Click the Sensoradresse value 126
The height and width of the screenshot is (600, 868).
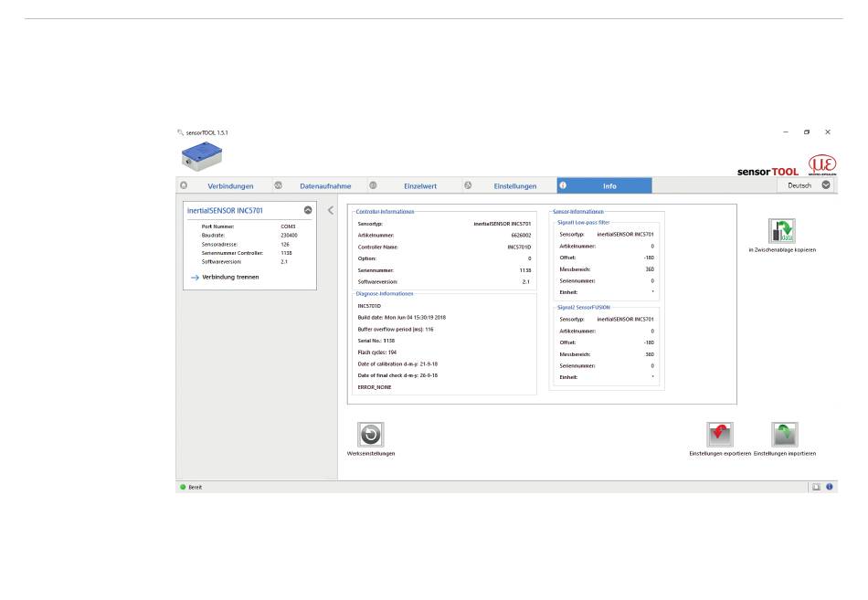click(x=285, y=244)
